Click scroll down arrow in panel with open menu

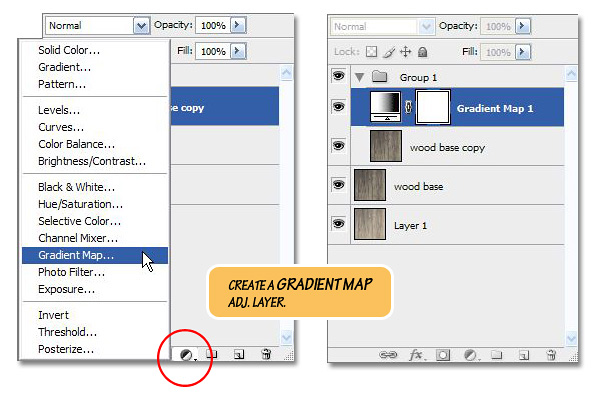287,337
